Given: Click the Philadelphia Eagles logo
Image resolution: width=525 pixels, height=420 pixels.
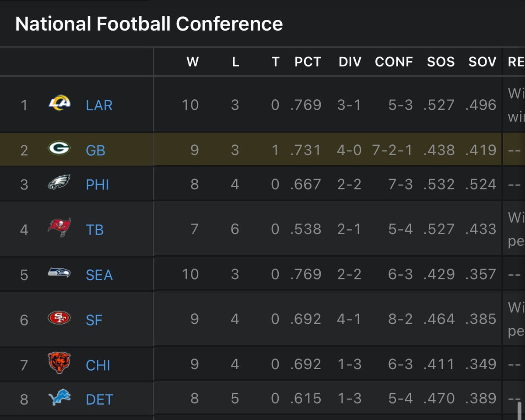Looking at the screenshot, I should 59,182.
